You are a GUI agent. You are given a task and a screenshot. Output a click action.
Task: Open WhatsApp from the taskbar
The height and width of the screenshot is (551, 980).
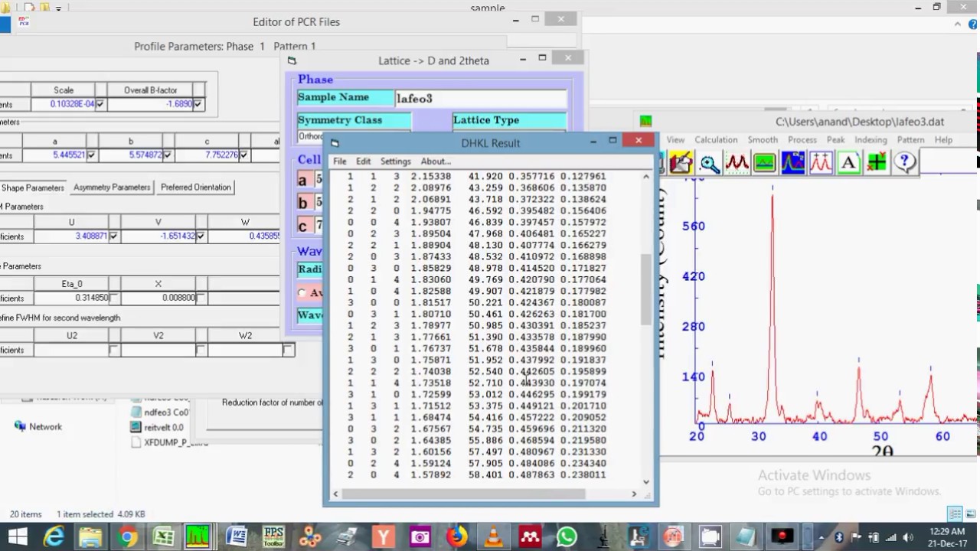[x=567, y=537]
